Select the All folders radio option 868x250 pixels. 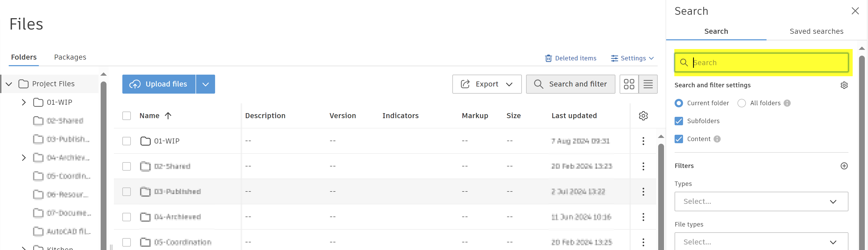pos(741,103)
